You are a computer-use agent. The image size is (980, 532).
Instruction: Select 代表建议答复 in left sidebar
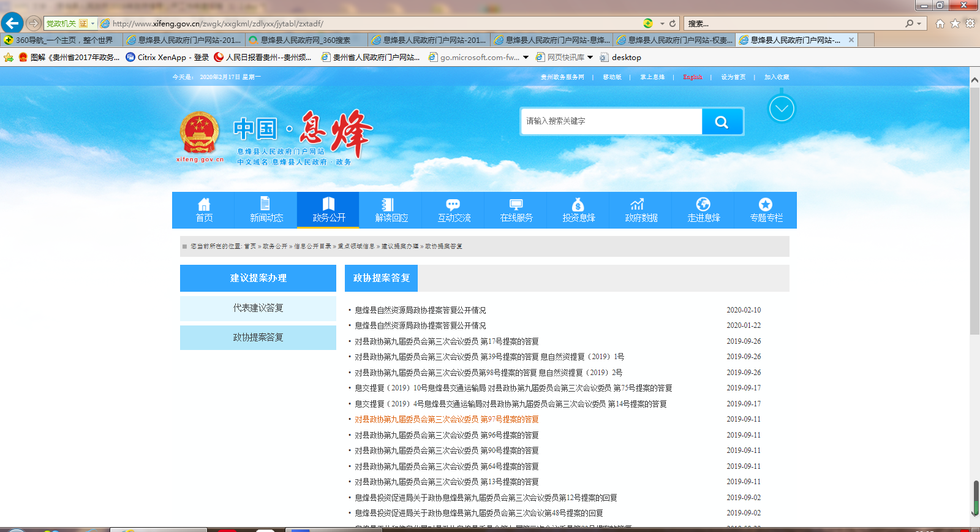pos(258,308)
